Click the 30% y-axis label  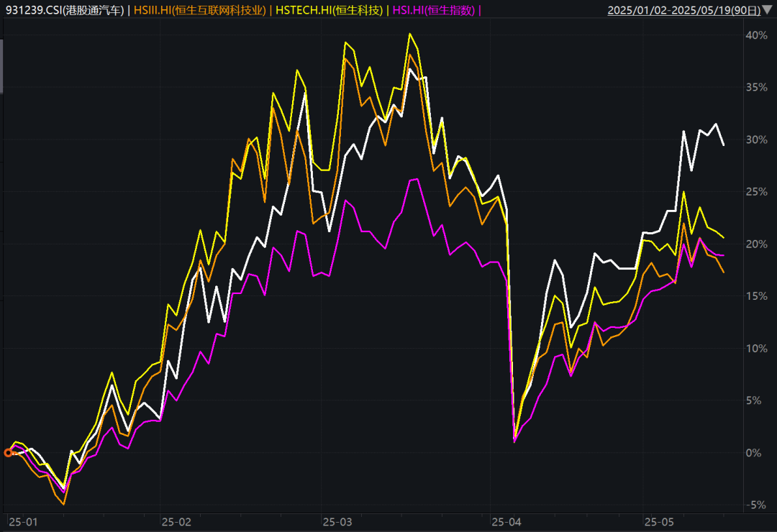pyautogui.click(x=757, y=139)
